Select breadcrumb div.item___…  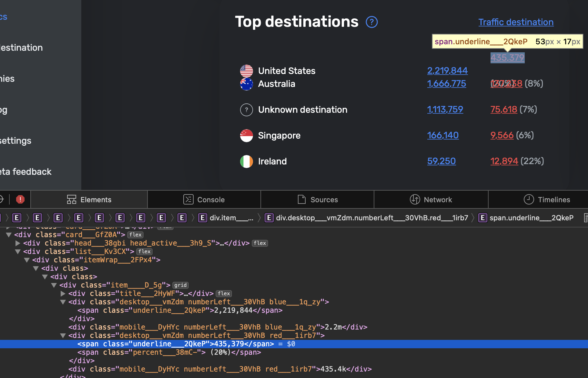[x=226, y=218]
